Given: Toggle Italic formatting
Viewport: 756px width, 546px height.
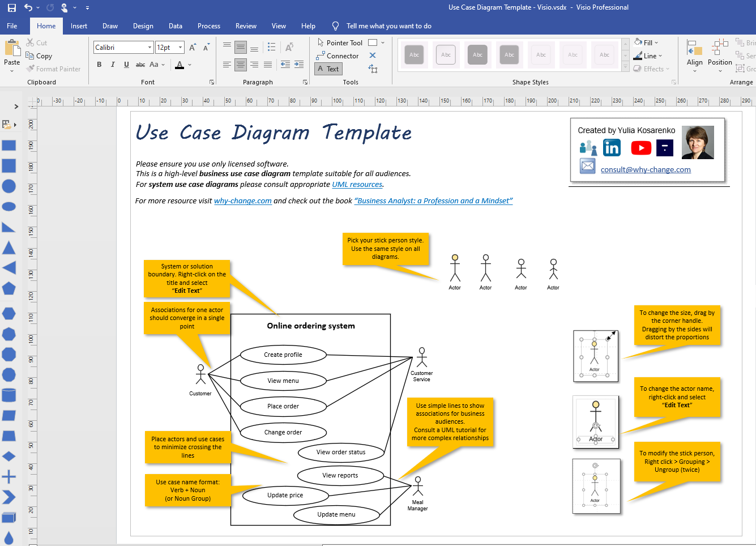Looking at the screenshot, I should coord(113,65).
